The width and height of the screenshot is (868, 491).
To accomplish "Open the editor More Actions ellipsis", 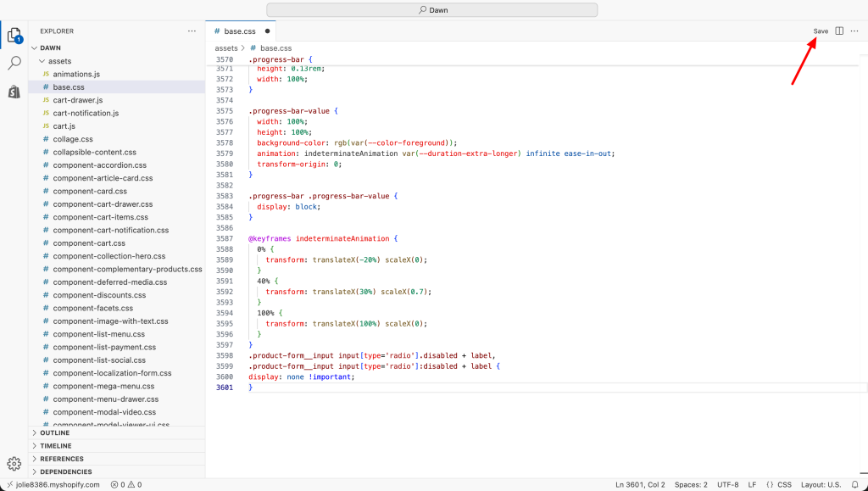I will 854,31.
